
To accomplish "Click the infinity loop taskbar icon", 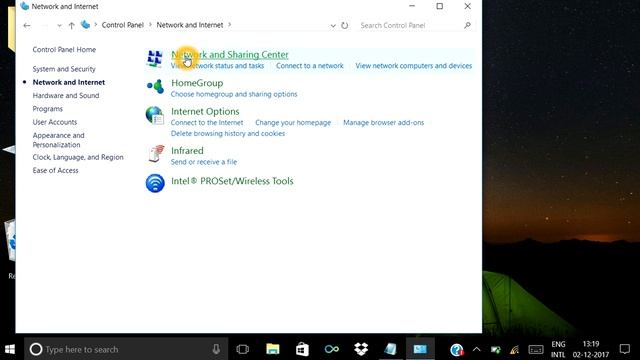I will (331, 349).
